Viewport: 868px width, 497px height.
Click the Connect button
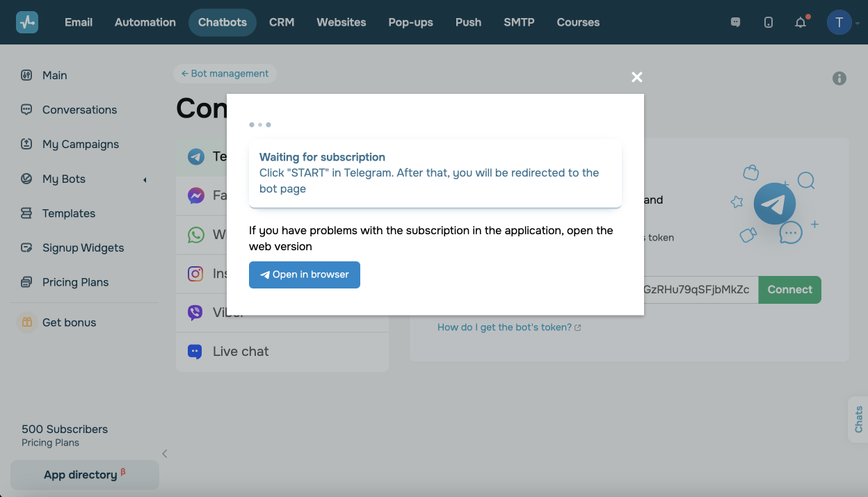coord(790,290)
